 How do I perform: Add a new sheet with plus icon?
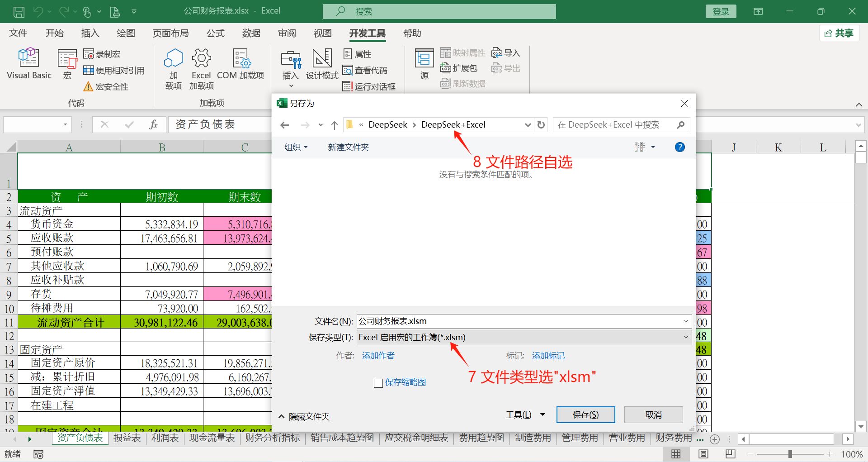(715, 439)
